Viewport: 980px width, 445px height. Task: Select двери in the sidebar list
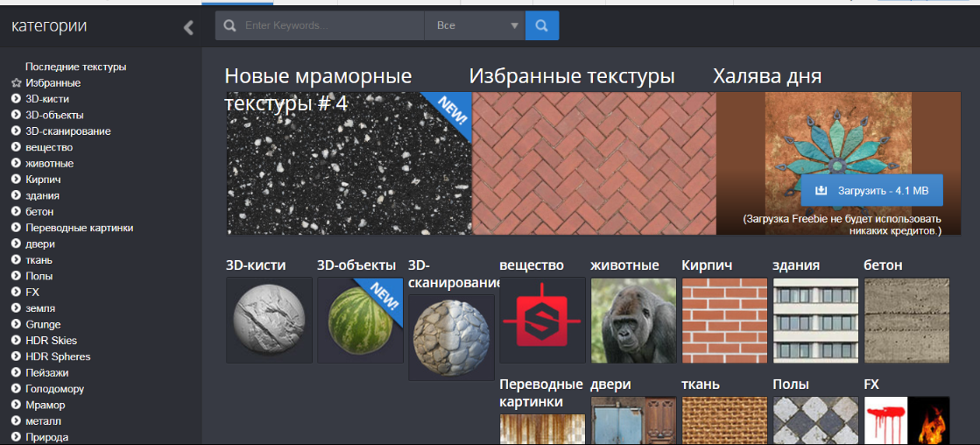pyautogui.click(x=40, y=244)
